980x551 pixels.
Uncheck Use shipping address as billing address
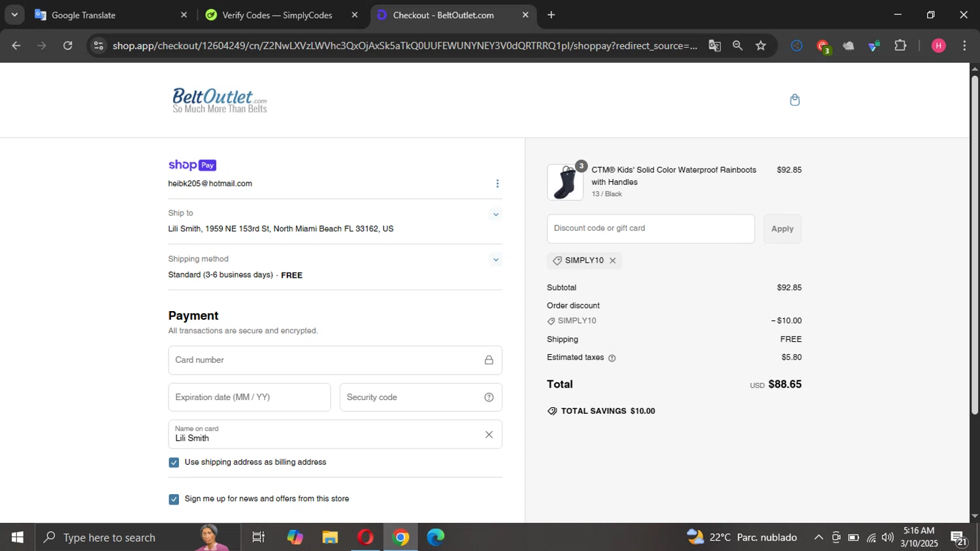coord(174,463)
